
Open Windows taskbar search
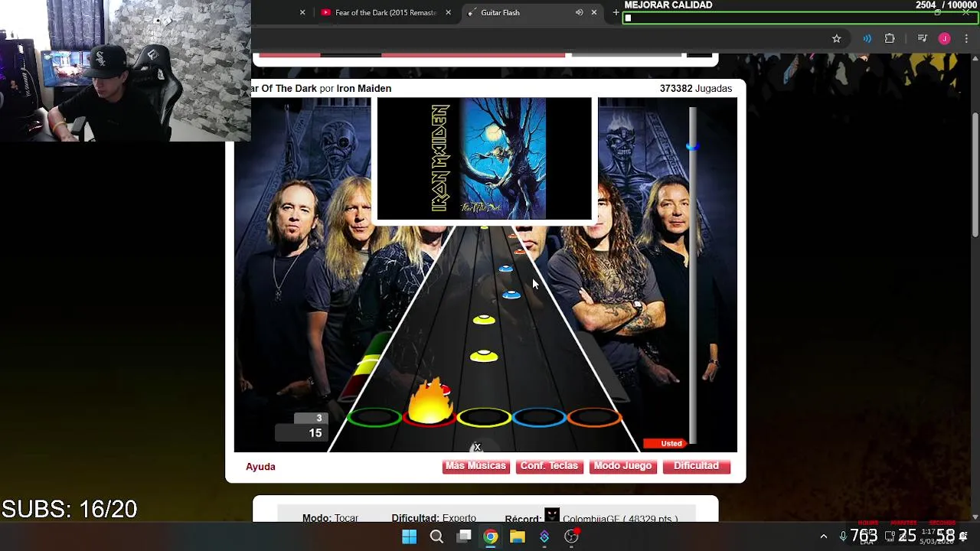[436, 536]
